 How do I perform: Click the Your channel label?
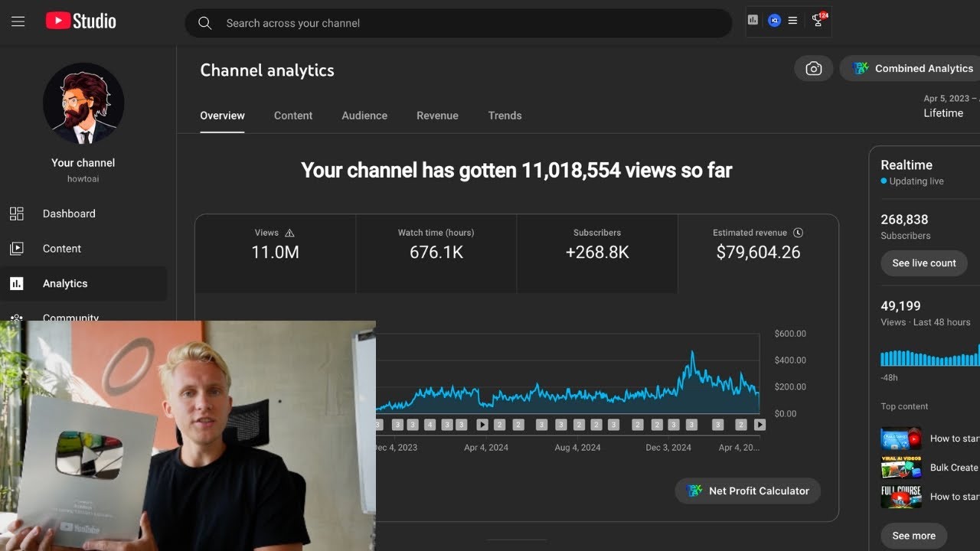click(83, 163)
